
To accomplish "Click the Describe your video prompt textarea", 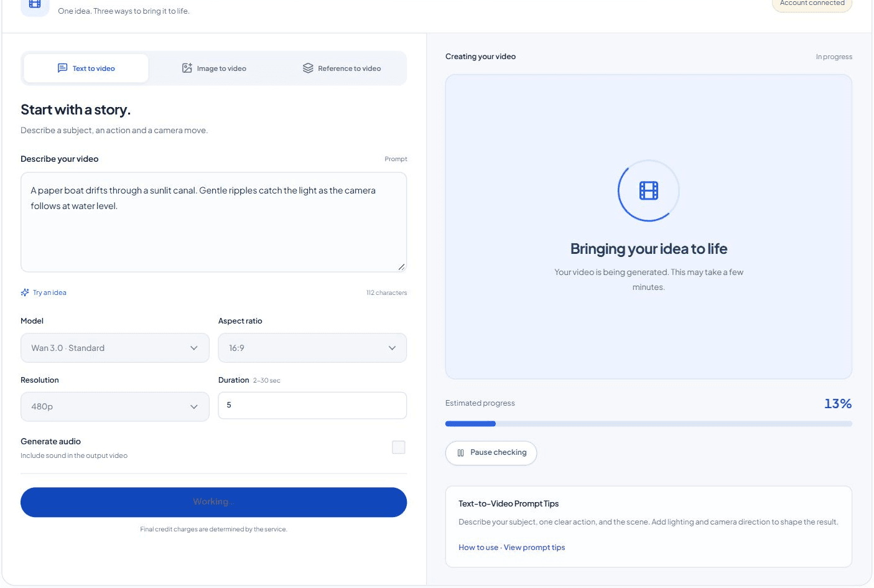I will 213,222.
